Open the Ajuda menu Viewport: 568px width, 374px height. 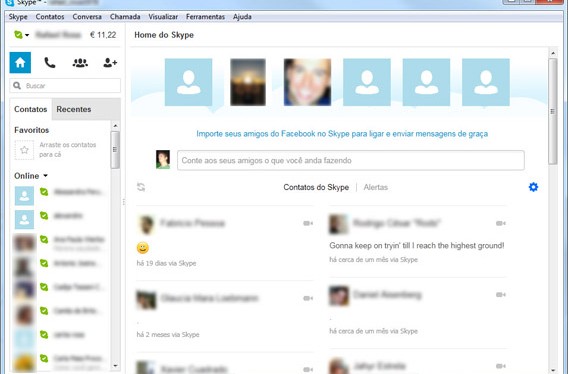tap(242, 17)
